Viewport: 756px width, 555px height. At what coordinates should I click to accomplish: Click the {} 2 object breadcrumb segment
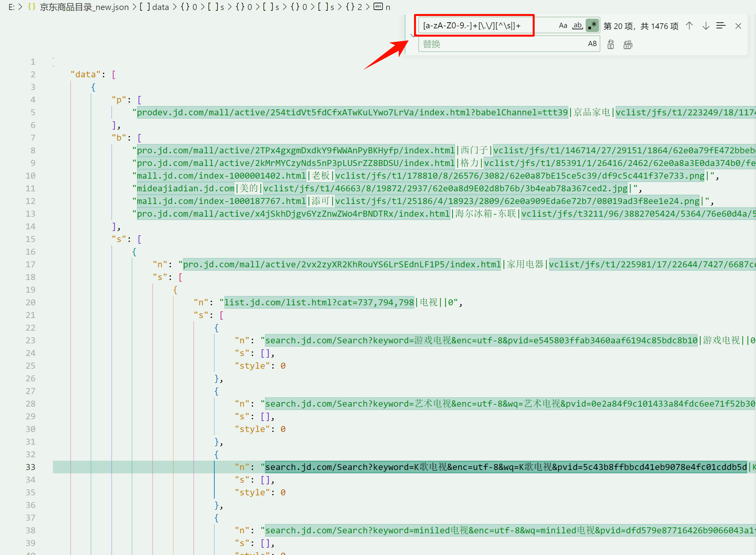point(354,7)
